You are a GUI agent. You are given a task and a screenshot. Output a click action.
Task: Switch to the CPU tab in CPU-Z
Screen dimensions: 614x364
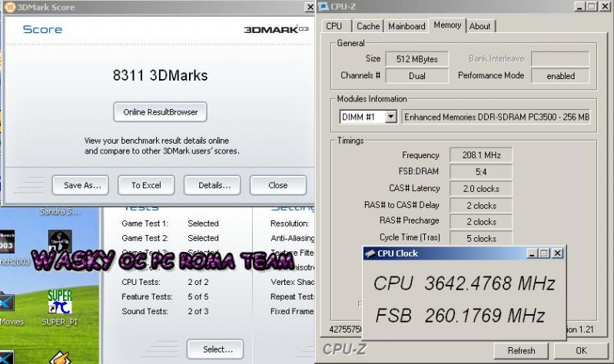(334, 26)
